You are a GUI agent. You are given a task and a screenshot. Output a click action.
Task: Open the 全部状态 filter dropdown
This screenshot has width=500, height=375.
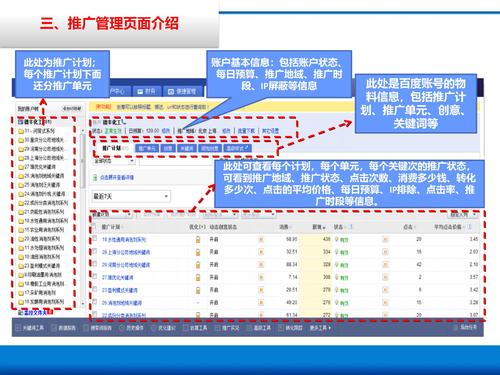click(113, 161)
